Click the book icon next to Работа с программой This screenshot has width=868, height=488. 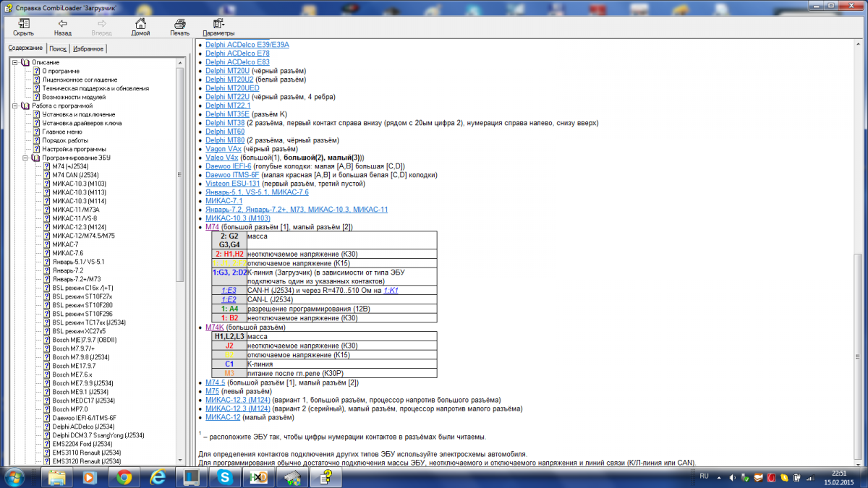pos(25,106)
